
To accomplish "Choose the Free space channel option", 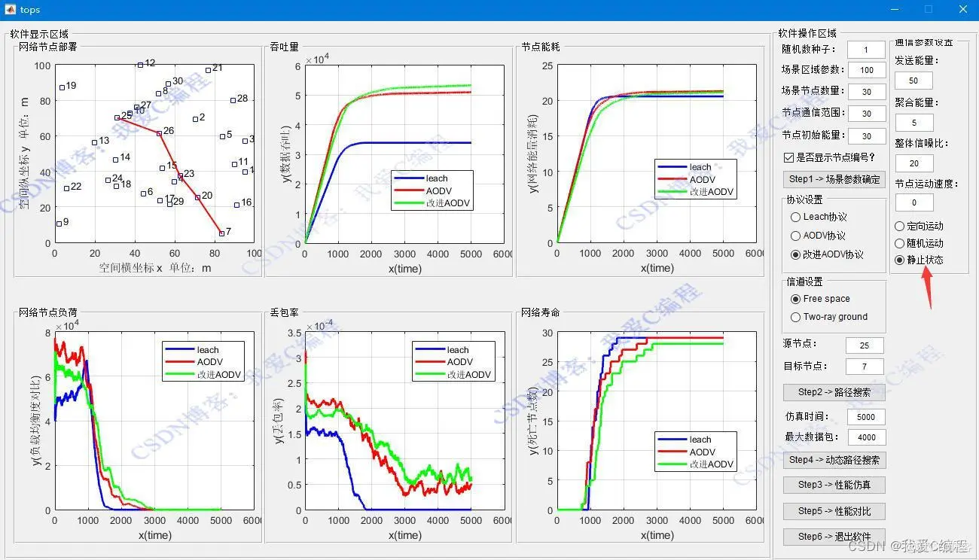I will (x=795, y=299).
